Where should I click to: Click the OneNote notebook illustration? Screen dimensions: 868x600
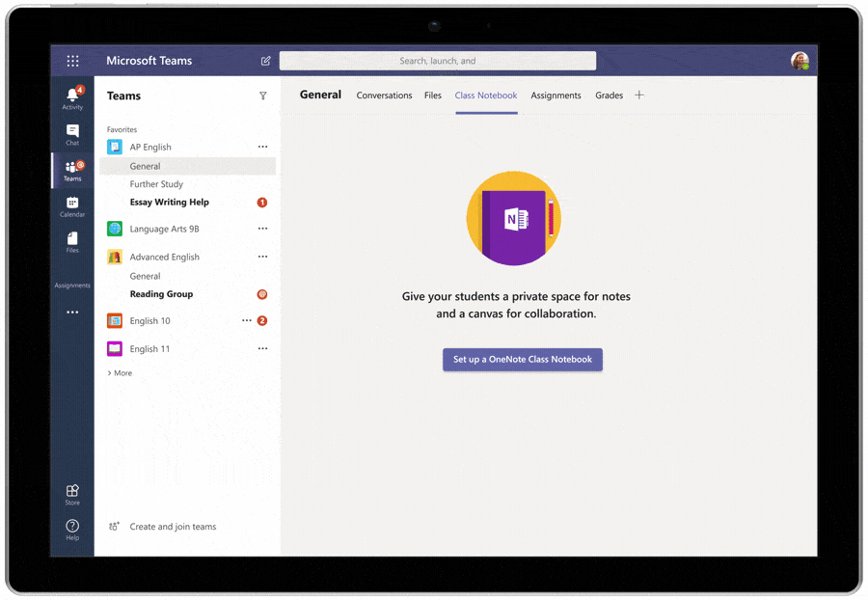click(514, 218)
